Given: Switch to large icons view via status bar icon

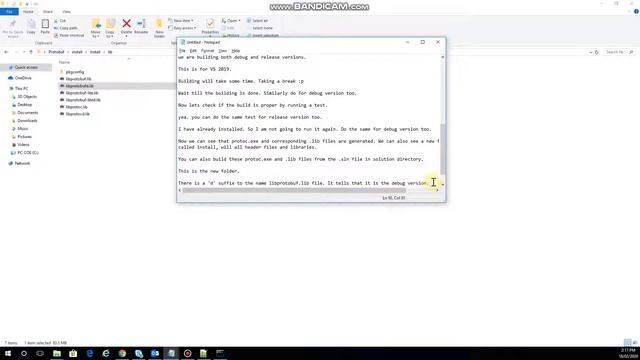Looking at the screenshot, I should tap(635, 343).
